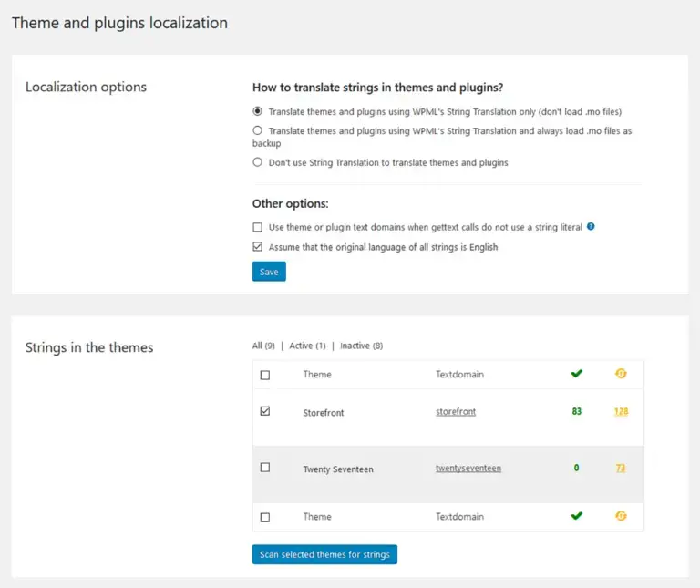Open the twentyseventeen textdomain link
Viewport: 700px width, 588px height.
click(468, 468)
